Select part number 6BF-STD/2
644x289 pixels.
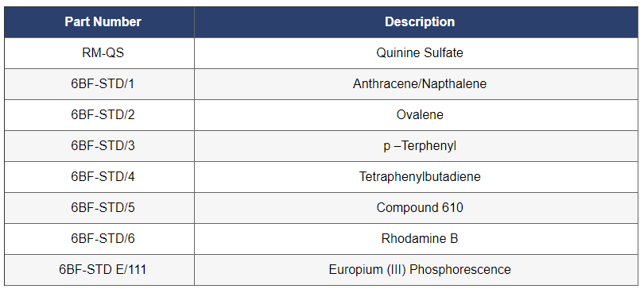99,115
